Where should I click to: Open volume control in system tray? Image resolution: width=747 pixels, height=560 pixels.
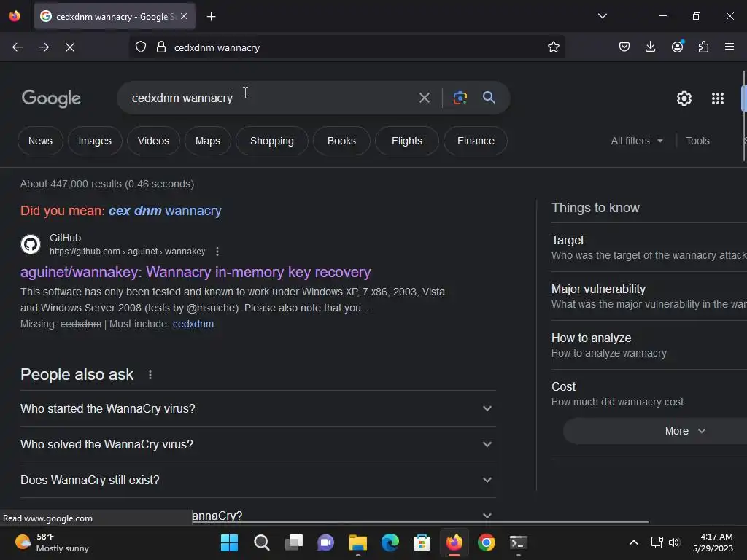674,542
